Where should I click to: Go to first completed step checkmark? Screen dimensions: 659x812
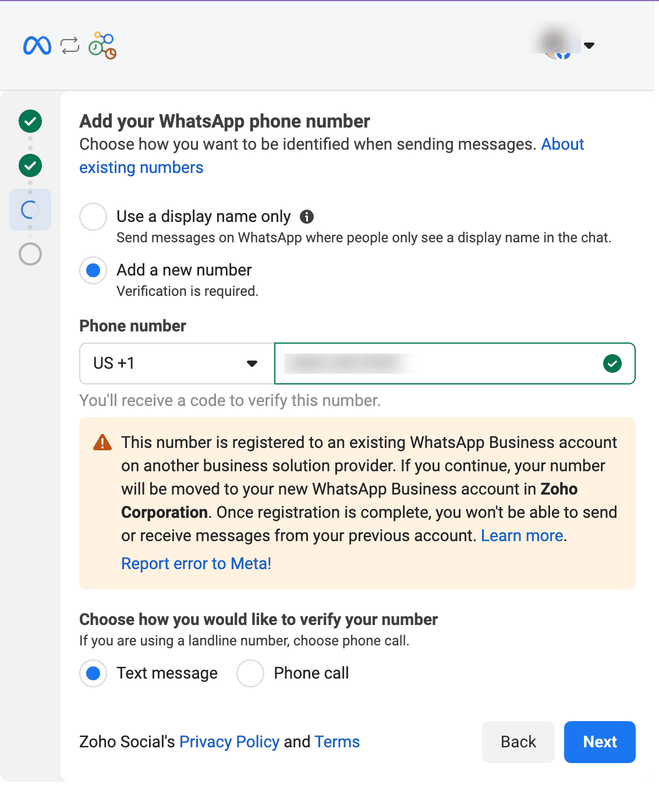click(x=30, y=121)
